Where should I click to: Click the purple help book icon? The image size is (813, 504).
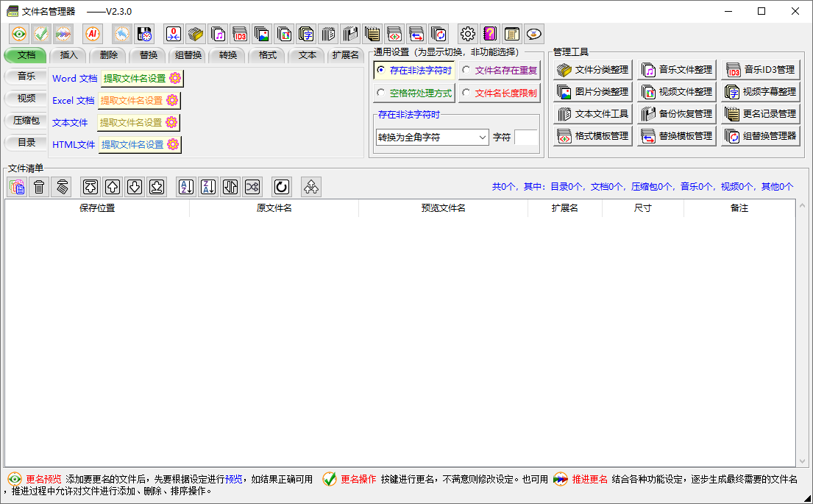[x=490, y=34]
